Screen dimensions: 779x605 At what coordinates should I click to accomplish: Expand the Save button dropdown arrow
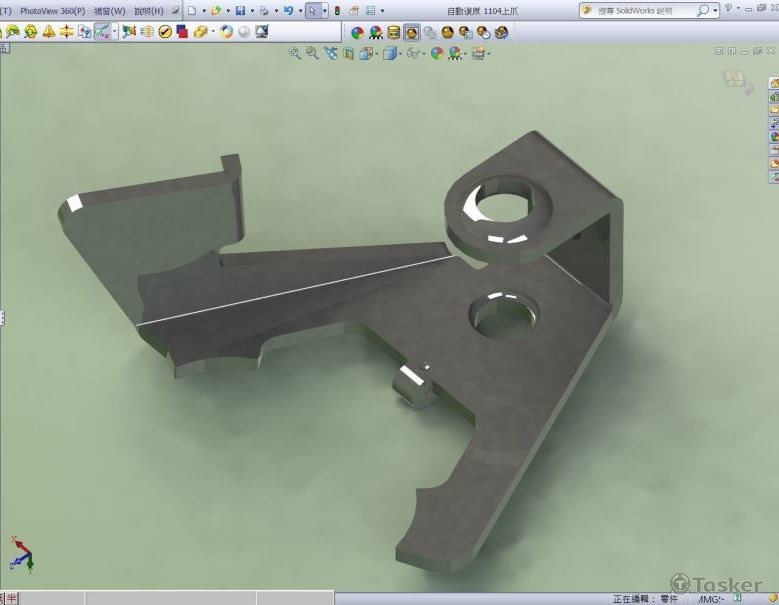(251, 11)
